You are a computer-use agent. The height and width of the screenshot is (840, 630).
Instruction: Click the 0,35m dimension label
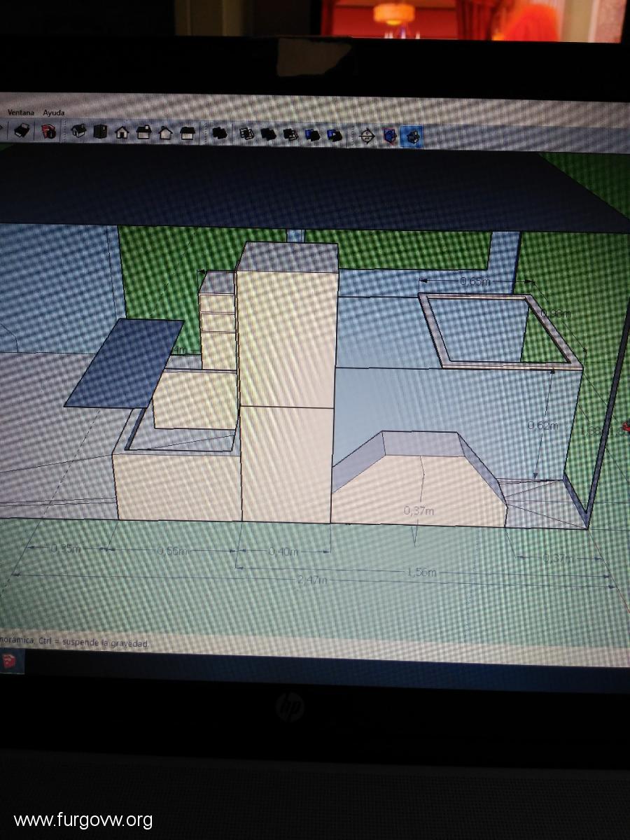pos(65,549)
